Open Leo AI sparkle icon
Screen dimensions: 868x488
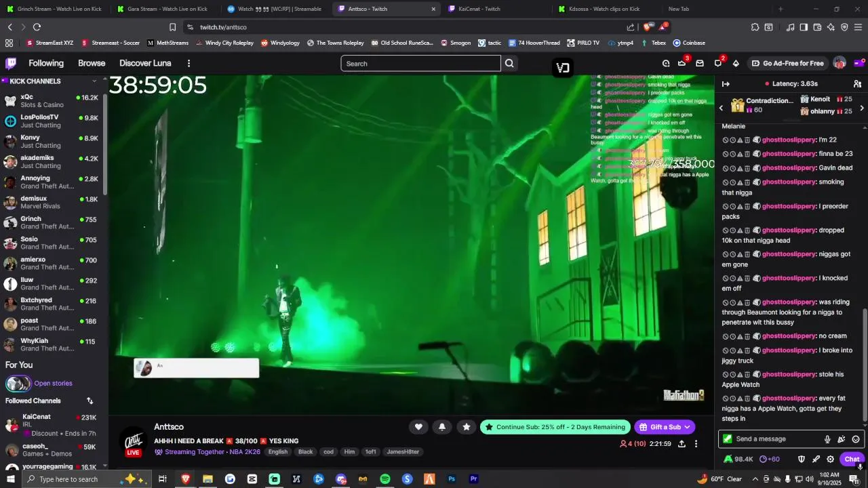pos(831,27)
